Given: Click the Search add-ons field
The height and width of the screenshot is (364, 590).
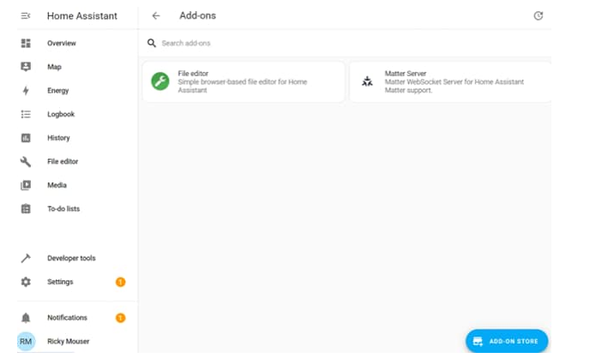Looking at the screenshot, I should (x=346, y=43).
